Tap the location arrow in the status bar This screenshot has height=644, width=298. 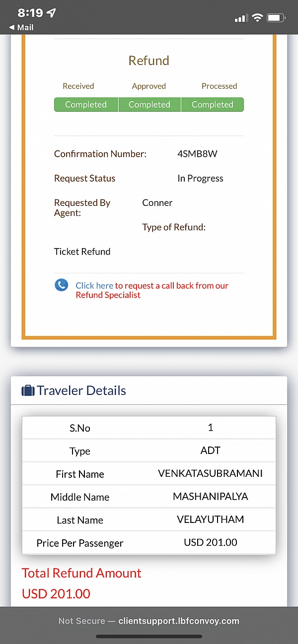[x=51, y=13]
